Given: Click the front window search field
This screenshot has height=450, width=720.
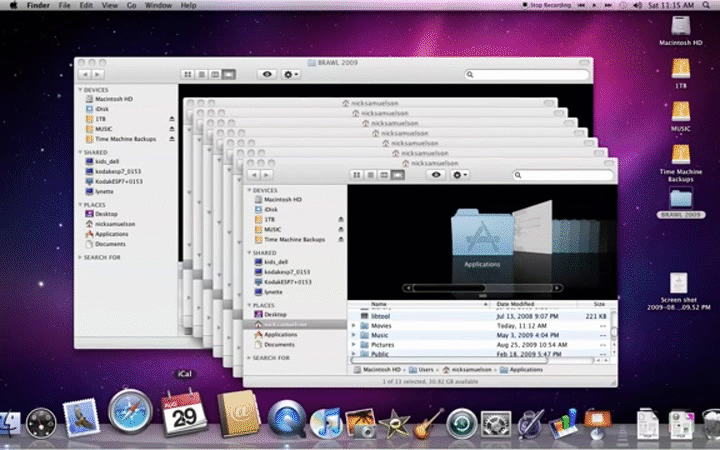Looking at the screenshot, I should point(566,174).
